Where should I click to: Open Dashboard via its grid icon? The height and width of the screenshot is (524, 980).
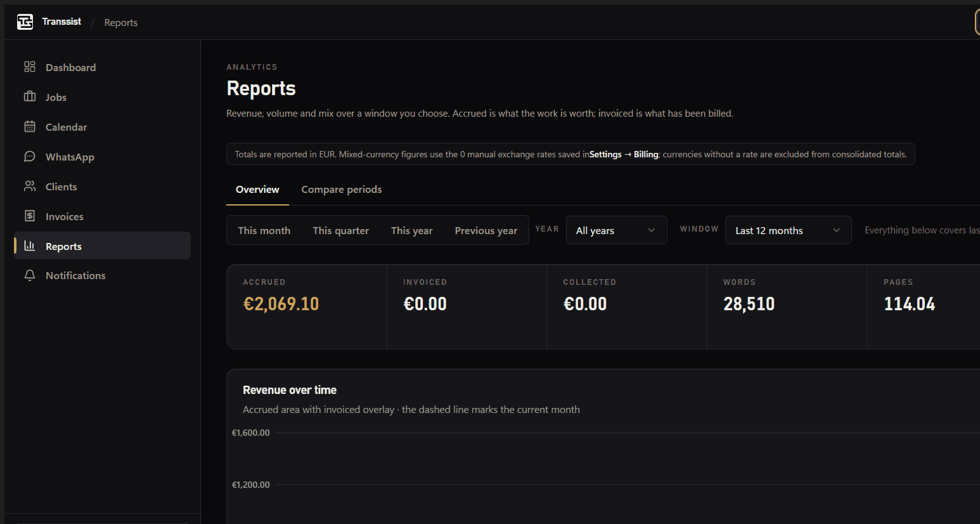[30, 67]
